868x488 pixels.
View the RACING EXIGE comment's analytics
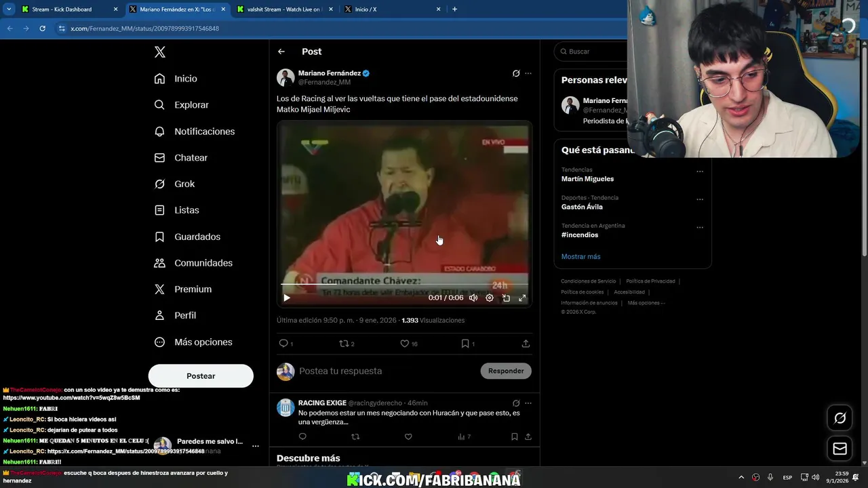pyautogui.click(x=464, y=436)
